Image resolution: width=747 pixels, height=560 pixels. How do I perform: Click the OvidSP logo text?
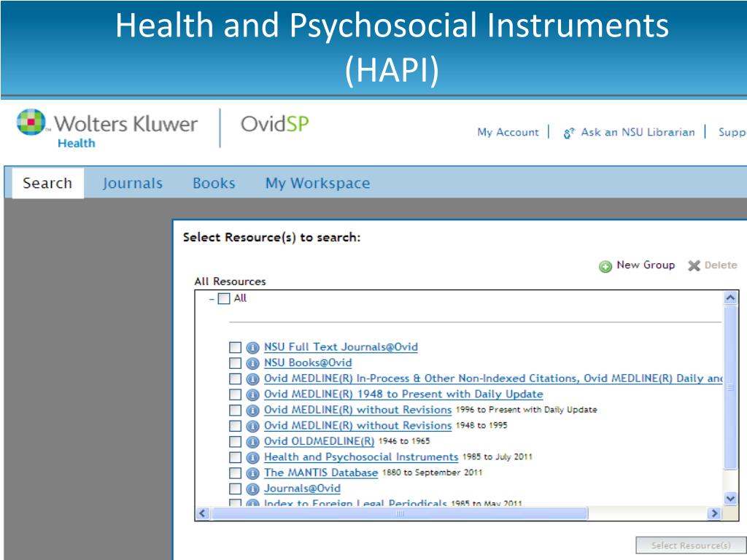click(275, 124)
